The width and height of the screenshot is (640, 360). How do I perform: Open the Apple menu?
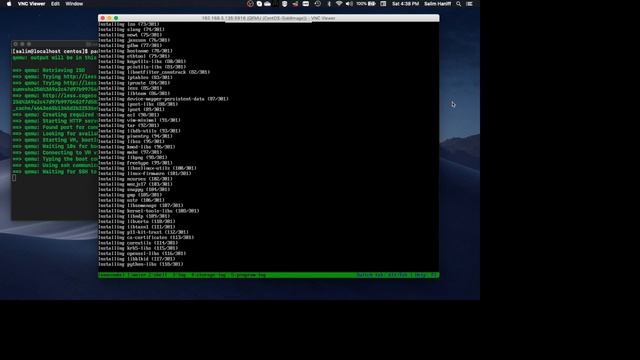pos(9,4)
